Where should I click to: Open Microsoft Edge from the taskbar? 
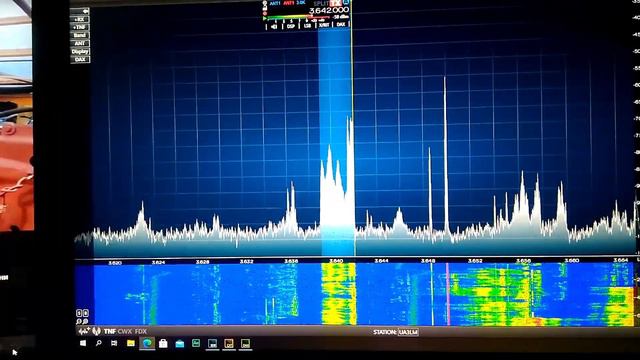[x=147, y=343]
